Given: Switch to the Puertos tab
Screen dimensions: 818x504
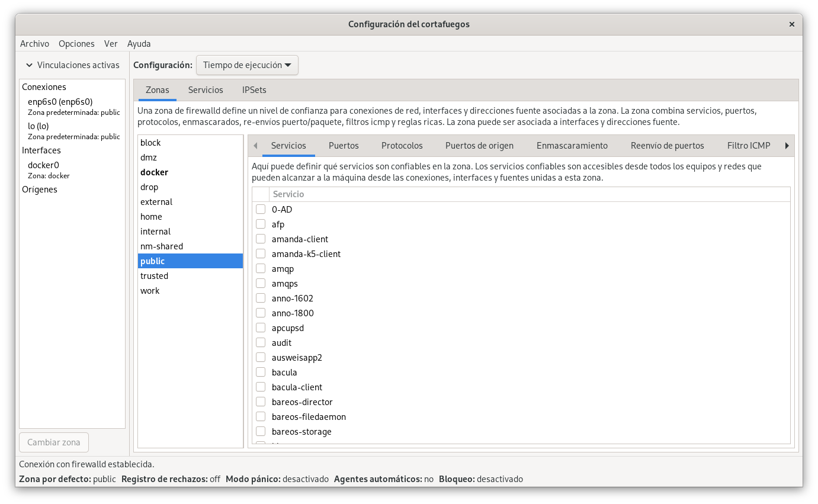Looking at the screenshot, I should (344, 146).
